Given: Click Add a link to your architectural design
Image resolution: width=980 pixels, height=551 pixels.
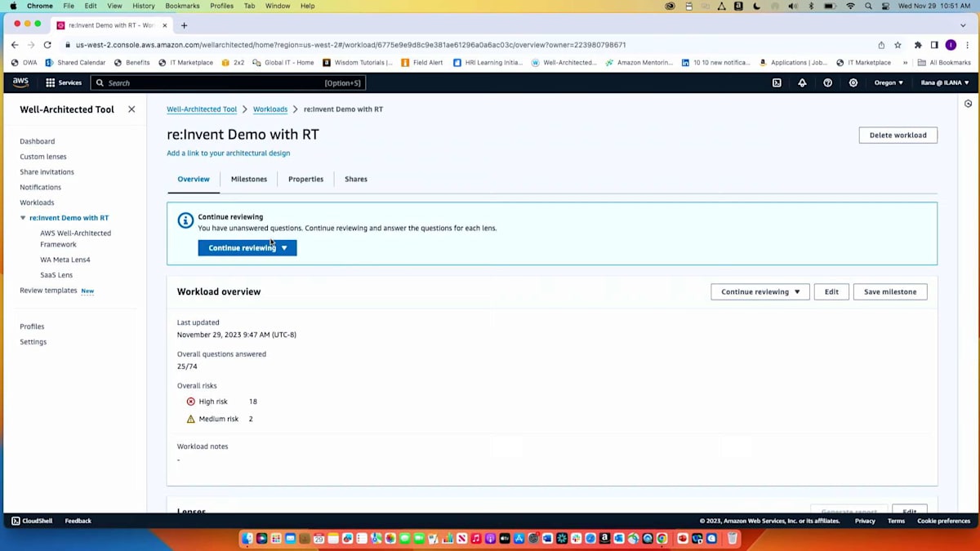Looking at the screenshot, I should click(229, 153).
